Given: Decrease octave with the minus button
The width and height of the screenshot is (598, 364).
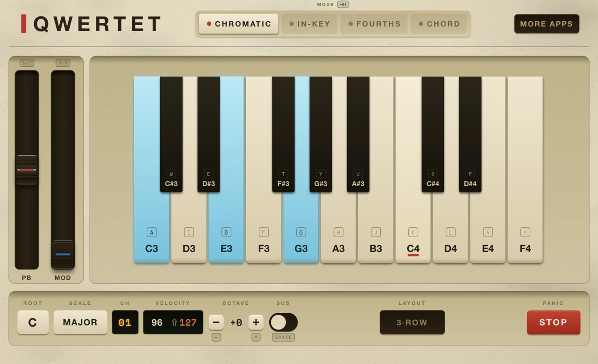Looking at the screenshot, I should [216, 322].
